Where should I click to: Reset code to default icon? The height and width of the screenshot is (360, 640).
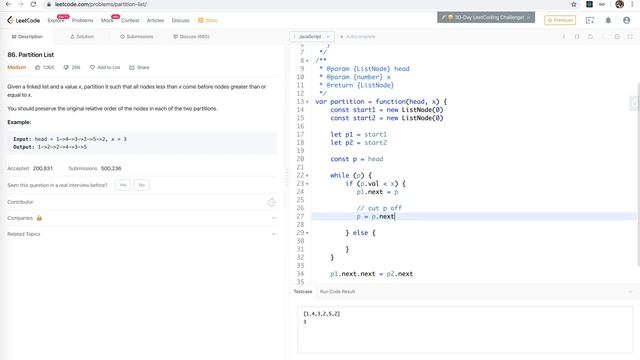click(x=590, y=37)
